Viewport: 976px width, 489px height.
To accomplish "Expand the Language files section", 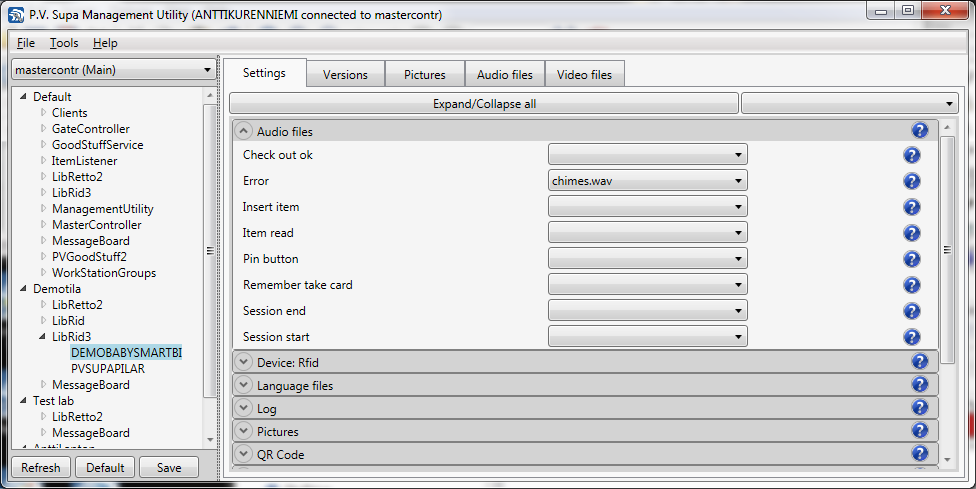I will tap(245, 385).
